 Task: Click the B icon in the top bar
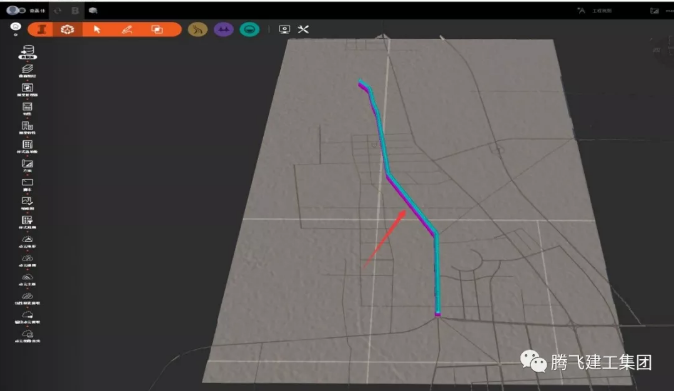click(x=75, y=10)
